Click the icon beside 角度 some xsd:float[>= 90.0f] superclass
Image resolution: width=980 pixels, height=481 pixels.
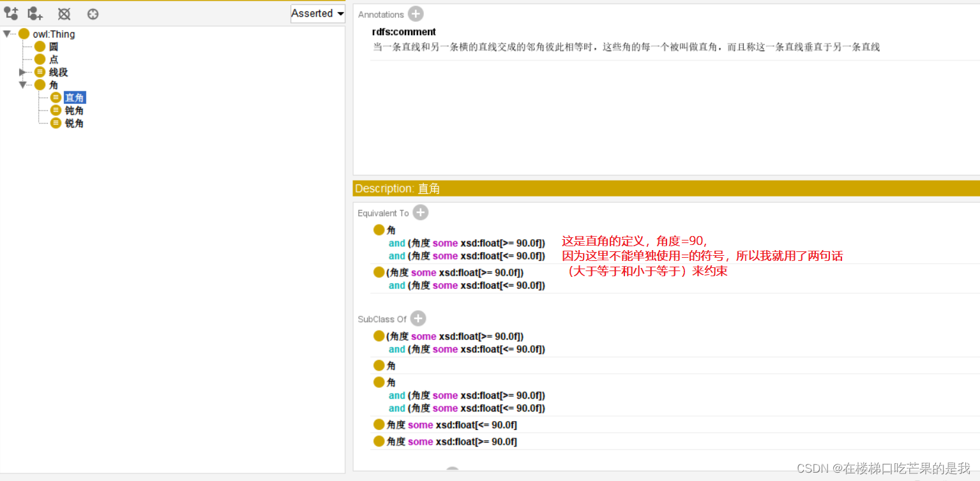click(379, 441)
